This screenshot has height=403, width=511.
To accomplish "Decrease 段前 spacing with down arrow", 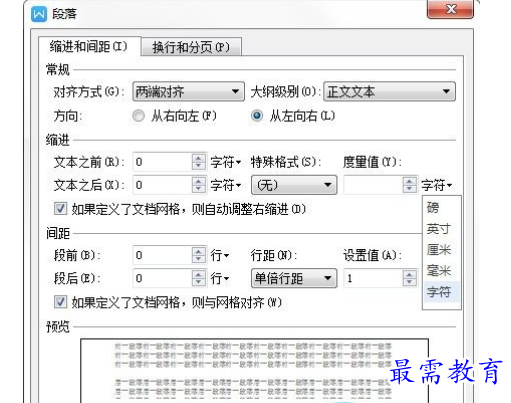I will (x=199, y=259).
